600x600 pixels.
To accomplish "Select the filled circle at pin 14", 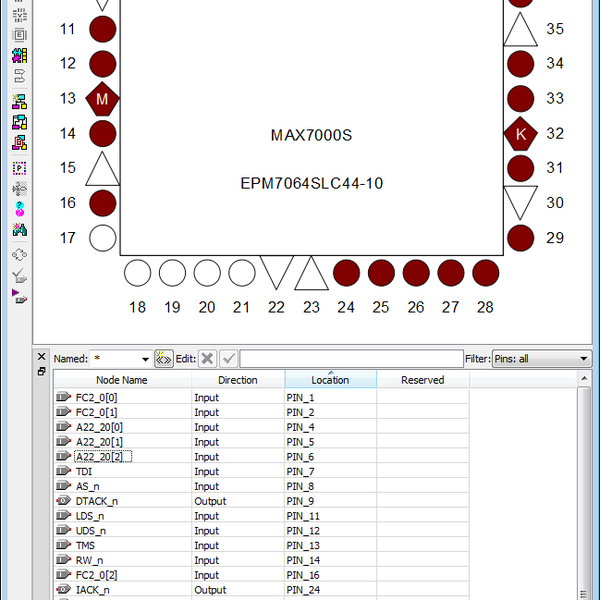I will point(103,134).
